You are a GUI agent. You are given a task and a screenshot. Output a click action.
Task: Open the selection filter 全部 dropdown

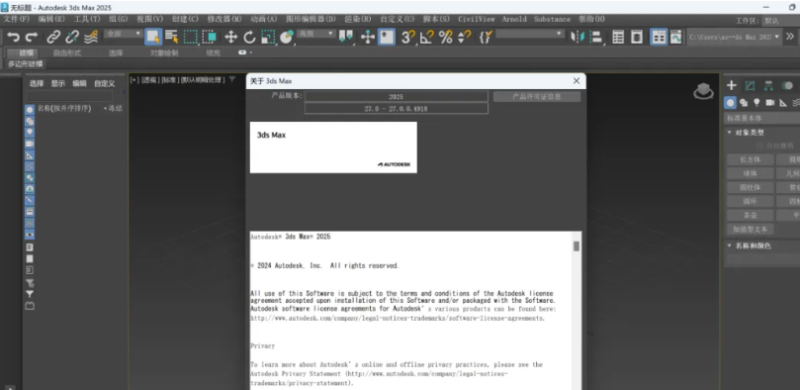click(123, 34)
